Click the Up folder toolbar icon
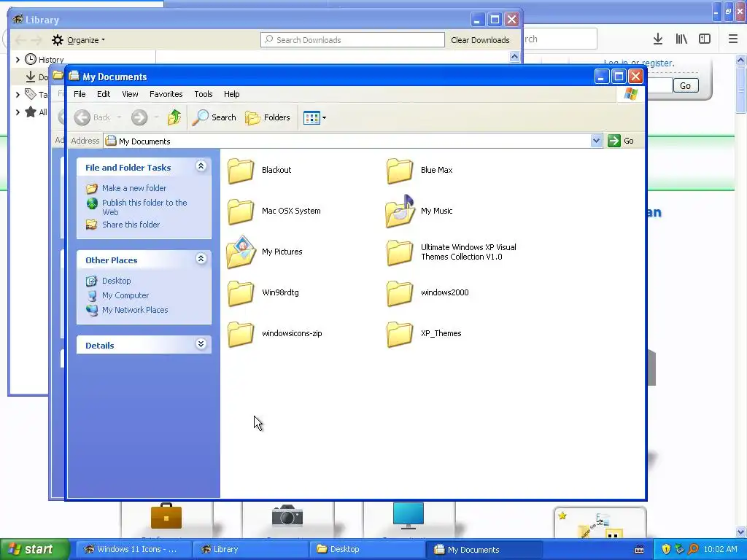 [x=174, y=117]
